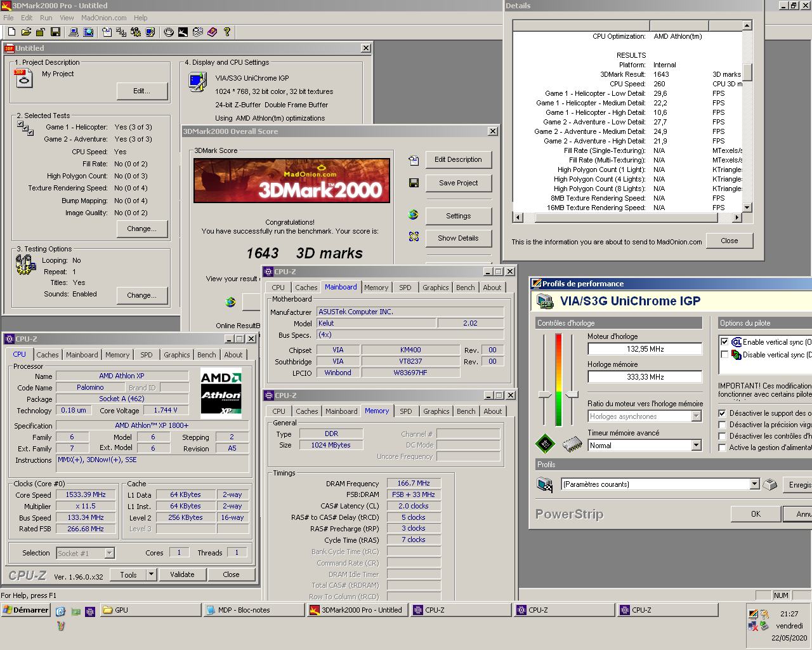This screenshot has height=650, width=812.
Task: Open the GPU folder taskbar item
Action: [151, 610]
